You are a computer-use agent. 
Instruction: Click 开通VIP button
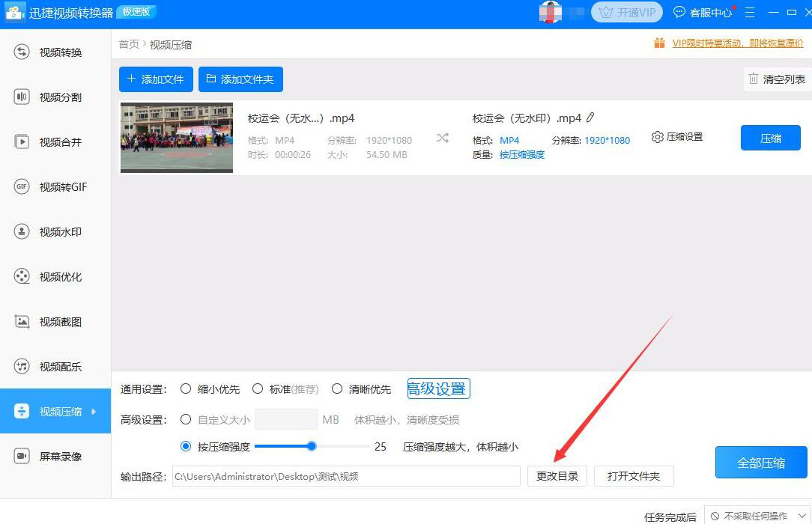[627, 13]
